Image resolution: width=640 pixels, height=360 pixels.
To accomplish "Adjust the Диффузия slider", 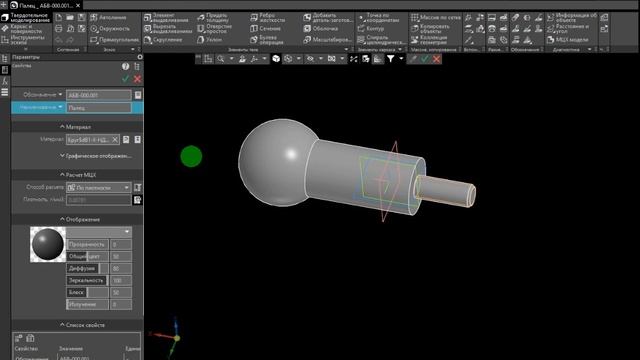I will point(87,269).
